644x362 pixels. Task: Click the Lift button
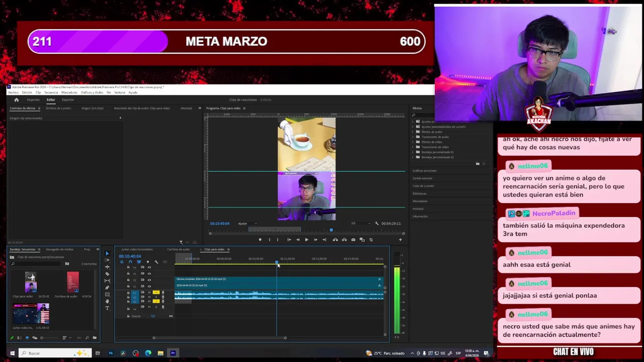pyautogui.click(x=336, y=240)
